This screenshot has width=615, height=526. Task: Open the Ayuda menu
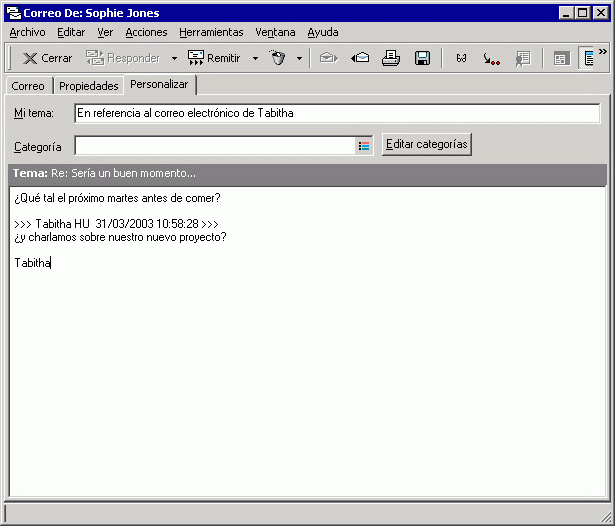[x=323, y=32]
